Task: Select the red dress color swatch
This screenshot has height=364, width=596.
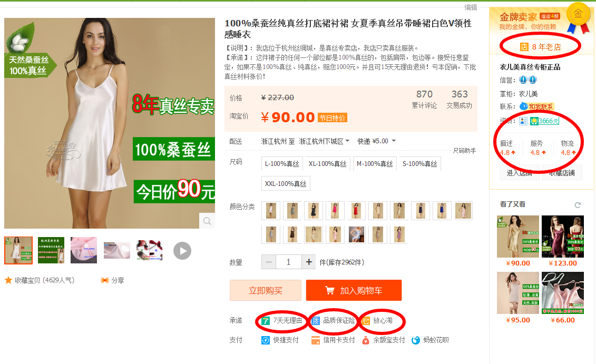Action: pyautogui.click(x=357, y=211)
